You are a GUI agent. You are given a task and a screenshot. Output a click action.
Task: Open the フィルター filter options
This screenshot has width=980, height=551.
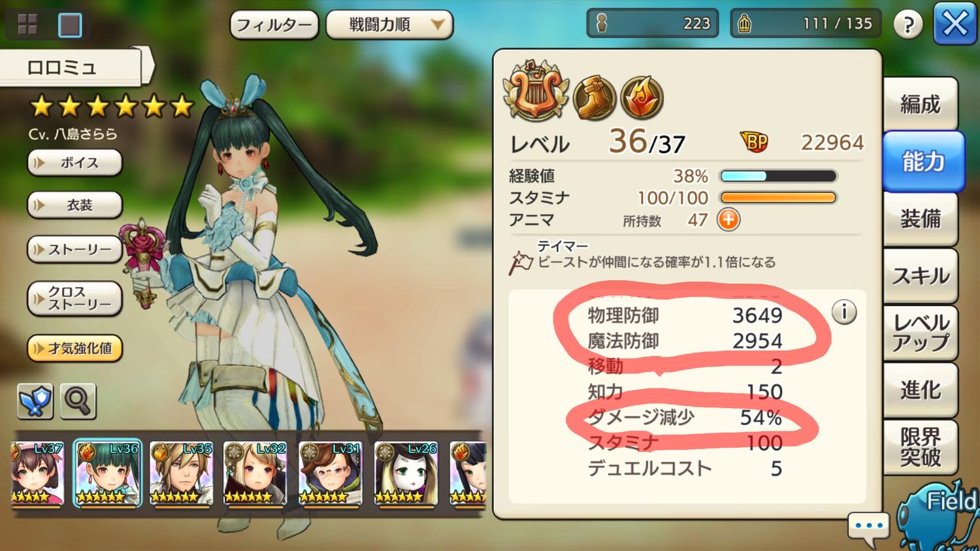[274, 25]
